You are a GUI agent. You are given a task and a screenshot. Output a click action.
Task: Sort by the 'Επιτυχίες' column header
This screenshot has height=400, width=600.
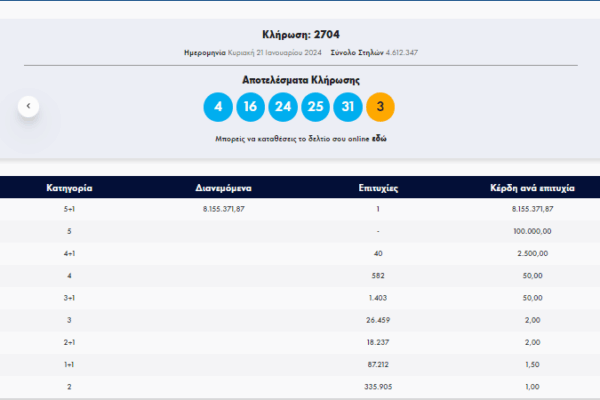(379, 187)
